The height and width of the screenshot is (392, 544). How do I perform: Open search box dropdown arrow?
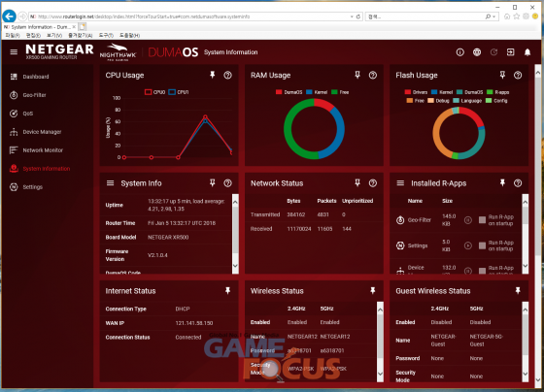pyautogui.click(x=493, y=16)
